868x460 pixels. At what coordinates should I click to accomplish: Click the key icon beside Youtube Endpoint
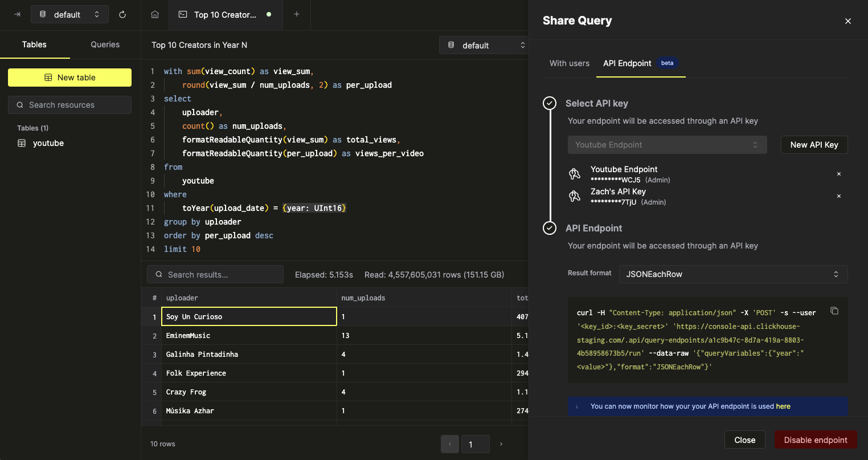(x=575, y=173)
